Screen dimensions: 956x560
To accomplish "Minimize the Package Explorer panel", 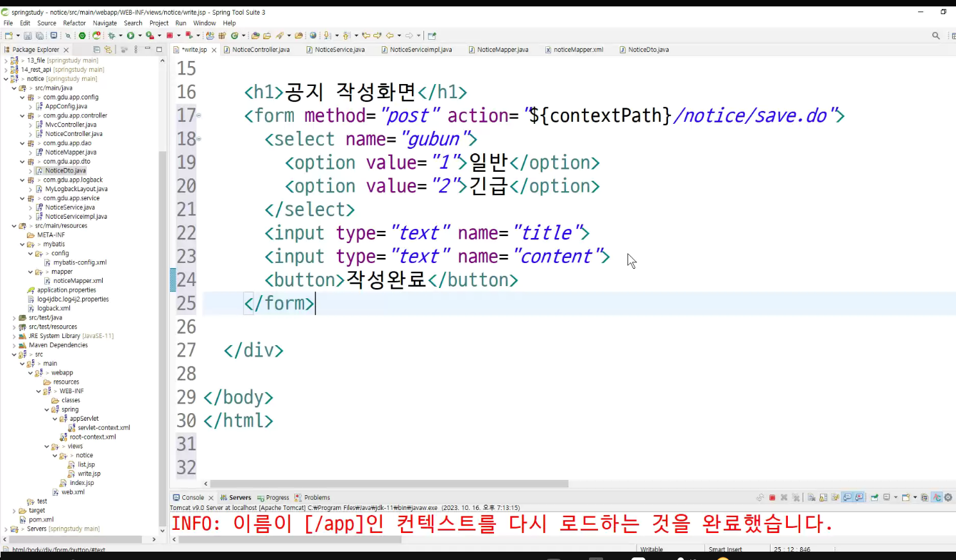I will (148, 49).
